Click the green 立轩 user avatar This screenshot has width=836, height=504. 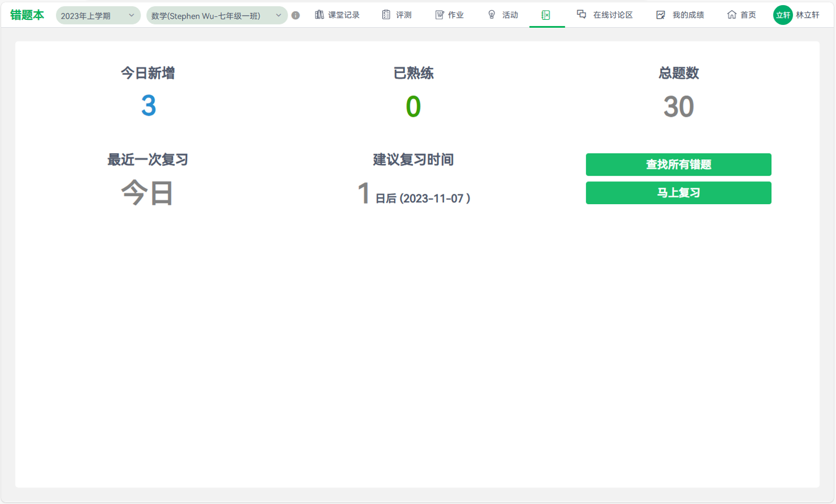[x=783, y=15]
